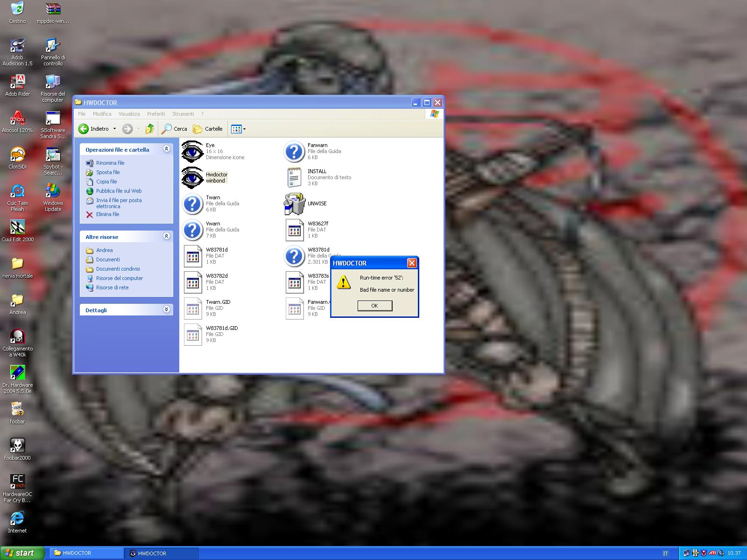Open SiSoftware Sandra desktop shortcut
The height and width of the screenshot is (560, 747).
53,125
